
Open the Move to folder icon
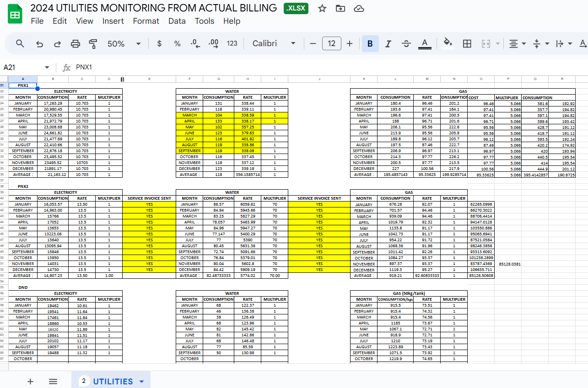340,8
